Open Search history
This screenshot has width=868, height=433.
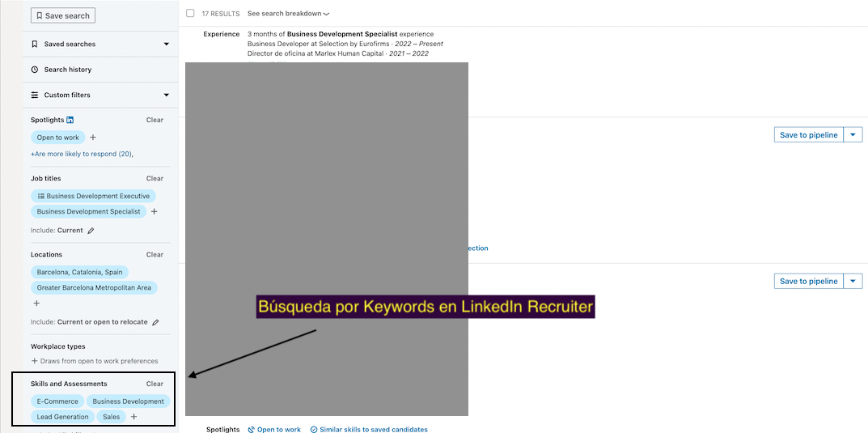pos(100,70)
